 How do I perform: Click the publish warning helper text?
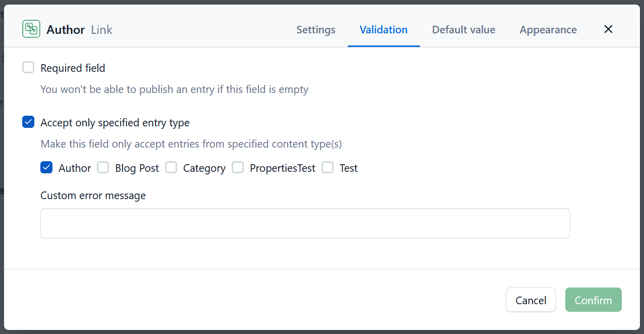174,89
